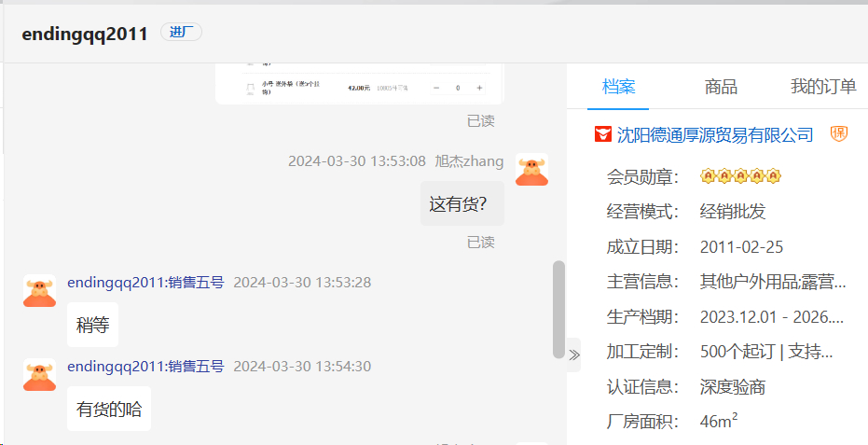The width and height of the screenshot is (868, 445).
Task: Click the 进厂 badge beside endingqq2011
Action: point(181,33)
